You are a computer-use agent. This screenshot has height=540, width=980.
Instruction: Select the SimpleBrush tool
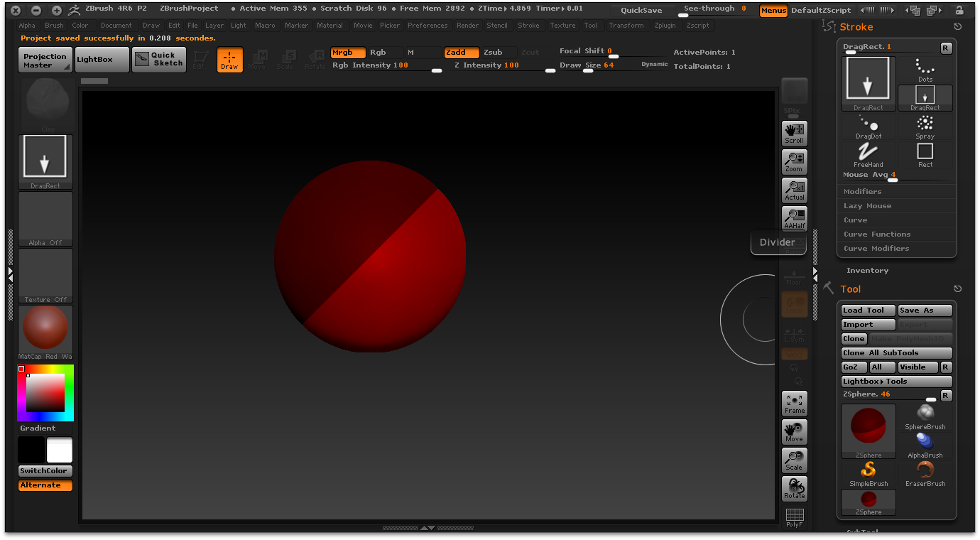click(869, 475)
